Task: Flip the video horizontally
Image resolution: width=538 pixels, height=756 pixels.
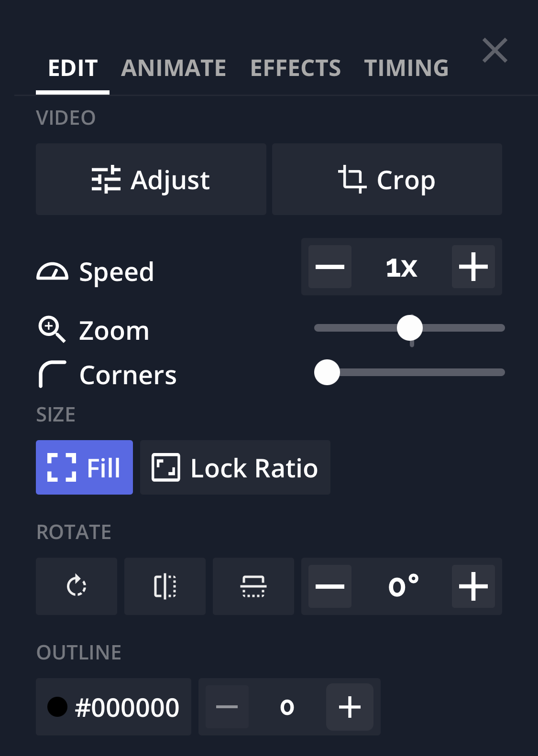Action: 165,586
